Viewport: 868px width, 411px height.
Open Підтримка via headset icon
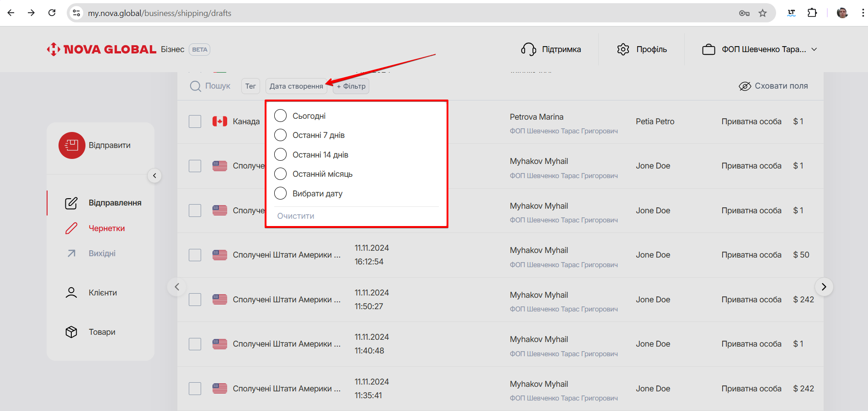point(528,49)
